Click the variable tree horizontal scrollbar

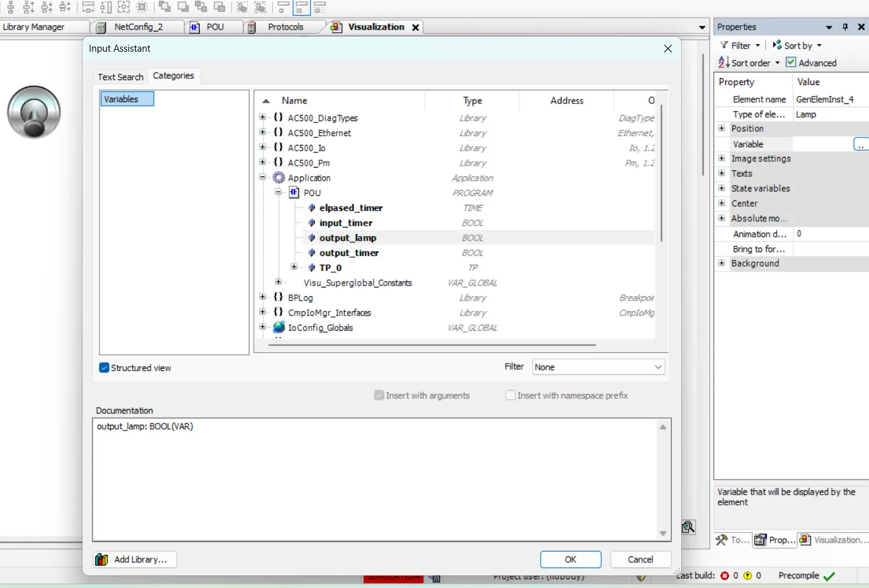pos(432,345)
